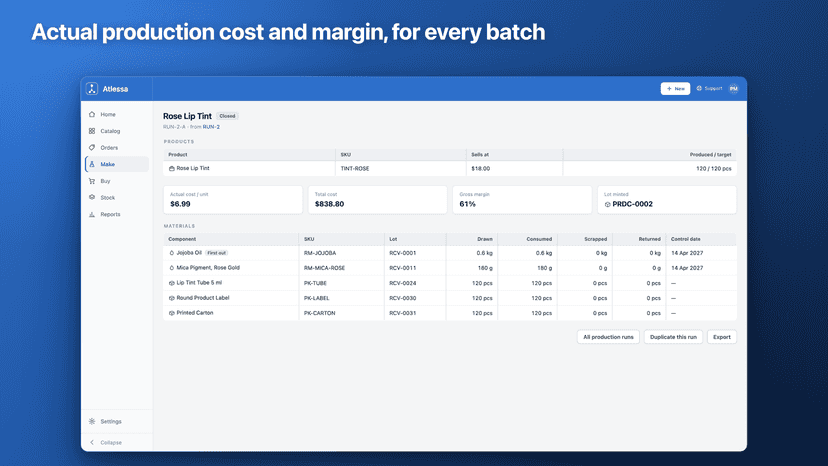Click the Printed Carton package icon
This screenshot has height=466, width=828.
172,313
